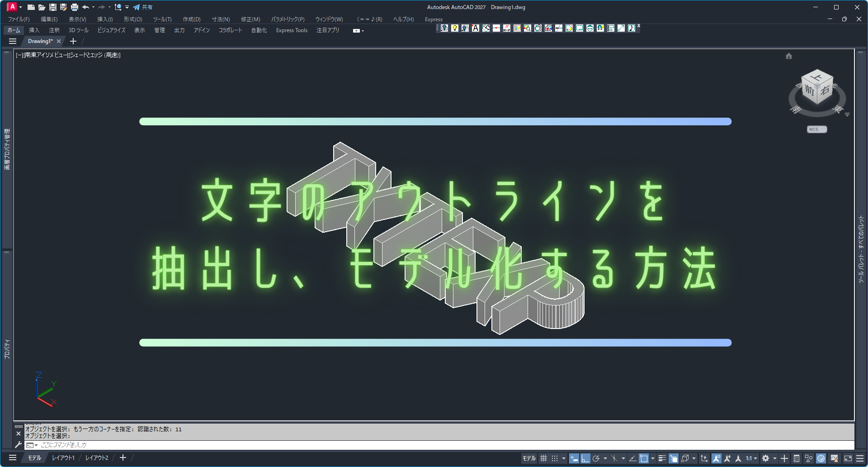Screen dimensions: 868x467
Task: Open drawing file with the folder icon
Action: coord(42,7)
